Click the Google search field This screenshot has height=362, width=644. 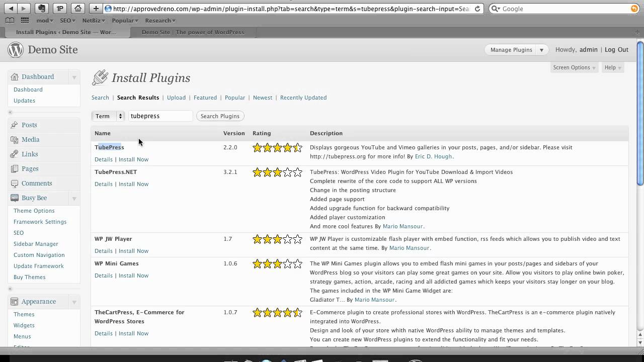[x=563, y=9]
